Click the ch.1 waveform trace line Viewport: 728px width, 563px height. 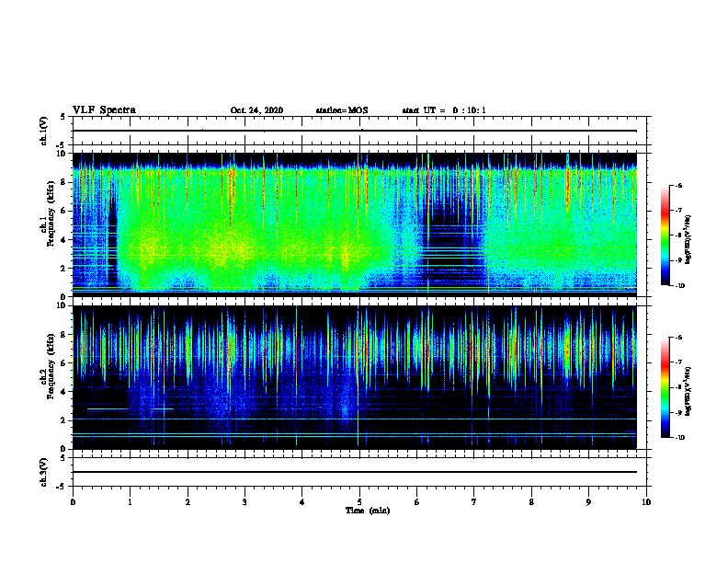355,131
